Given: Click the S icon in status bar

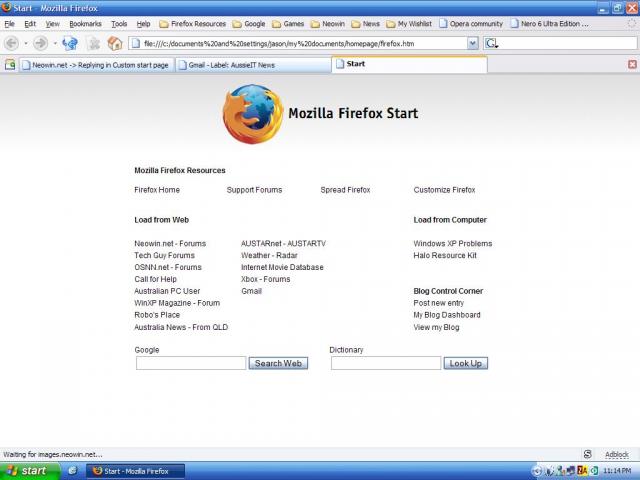Looking at the screenshot, I should (587, 454).
